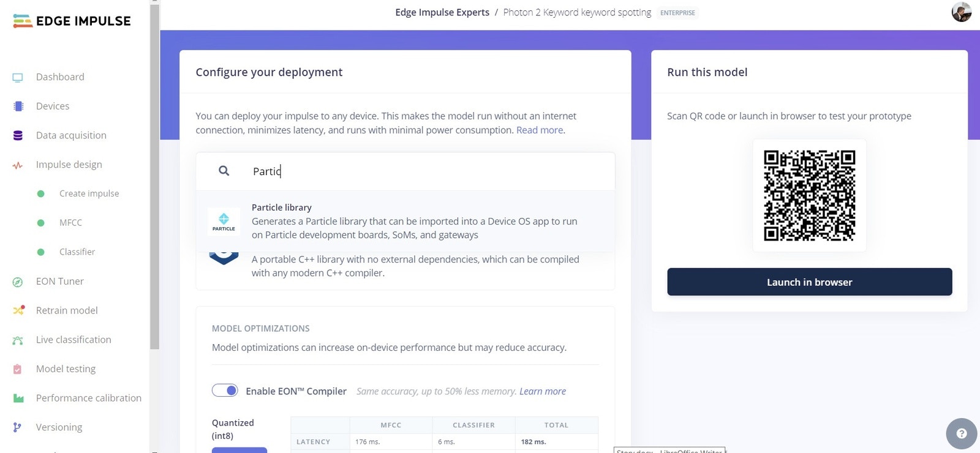
Task: Click the deployment search input field
Action: click(x=405, y=171)
